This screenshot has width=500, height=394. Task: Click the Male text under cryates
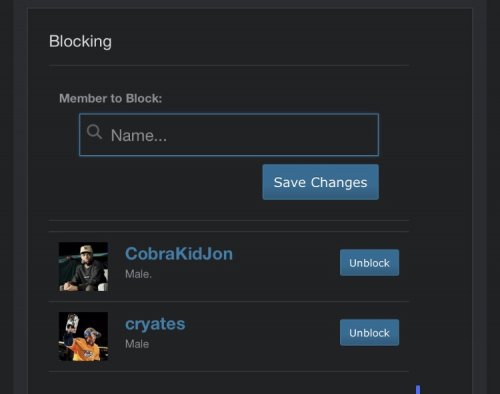click(137, 344)
